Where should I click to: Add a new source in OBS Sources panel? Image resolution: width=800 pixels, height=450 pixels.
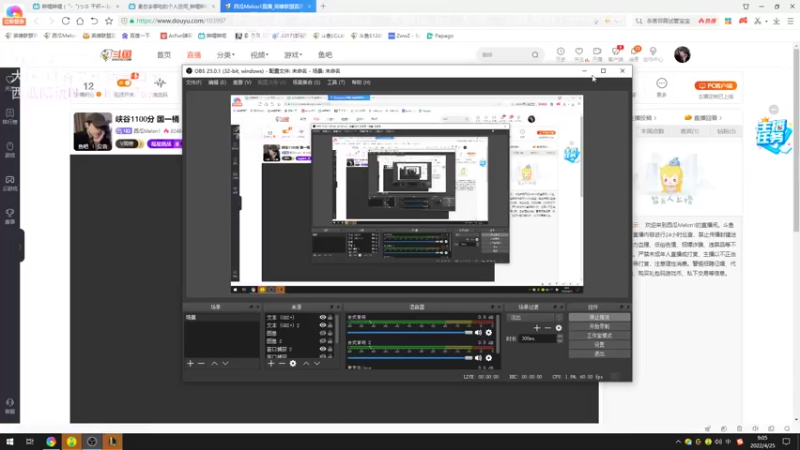[271, 363]
